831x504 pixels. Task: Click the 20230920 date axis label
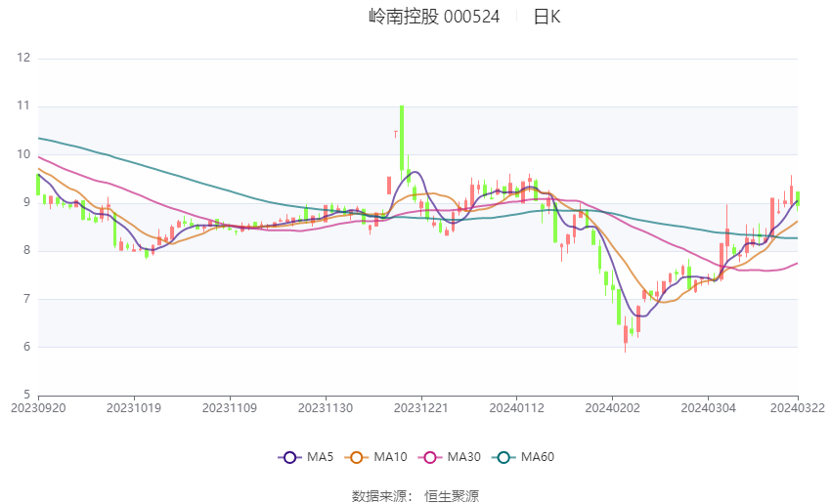tap(38, 408)
